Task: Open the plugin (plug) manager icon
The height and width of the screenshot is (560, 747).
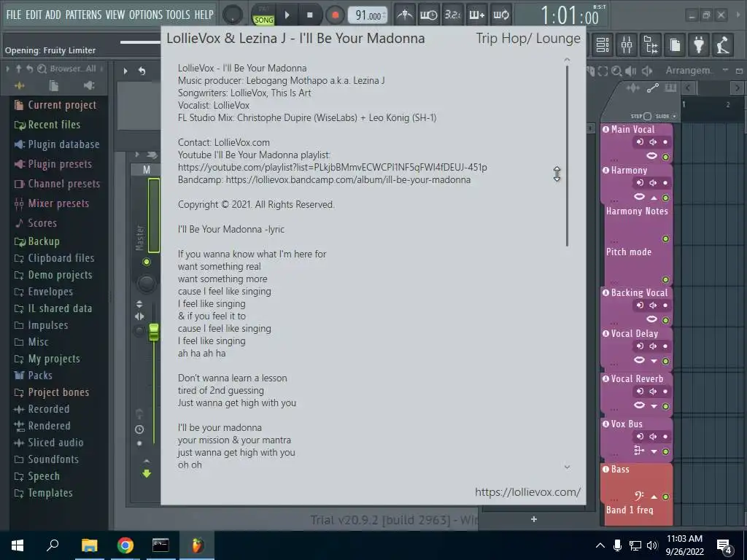Action: tap(699, 44)
